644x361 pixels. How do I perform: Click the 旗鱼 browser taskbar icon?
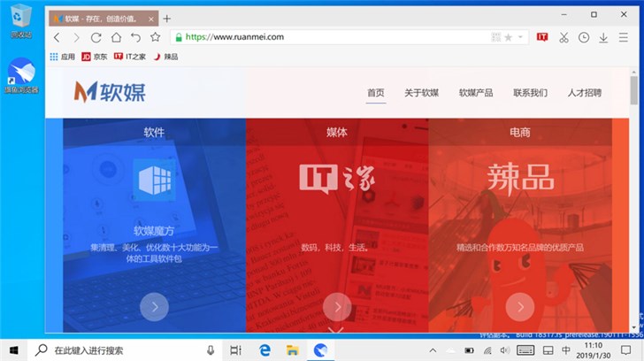(320, 350)
